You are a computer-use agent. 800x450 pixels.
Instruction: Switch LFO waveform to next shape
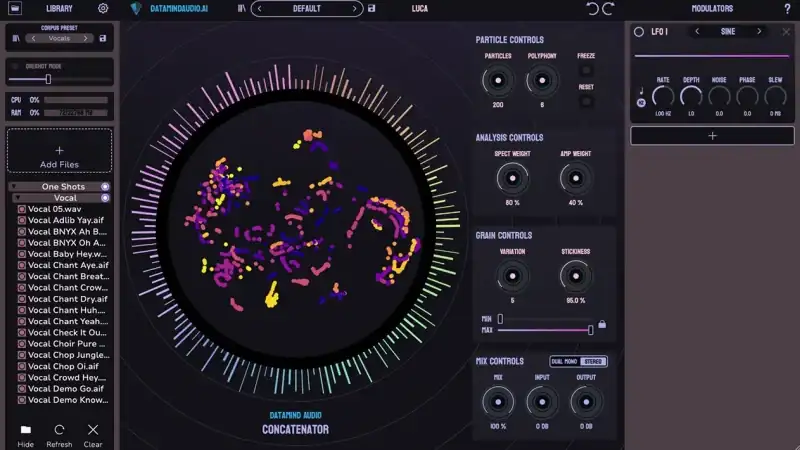759,32
